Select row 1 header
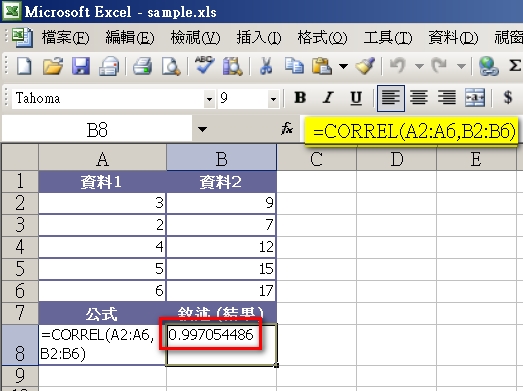 click(x=20, y=181)
